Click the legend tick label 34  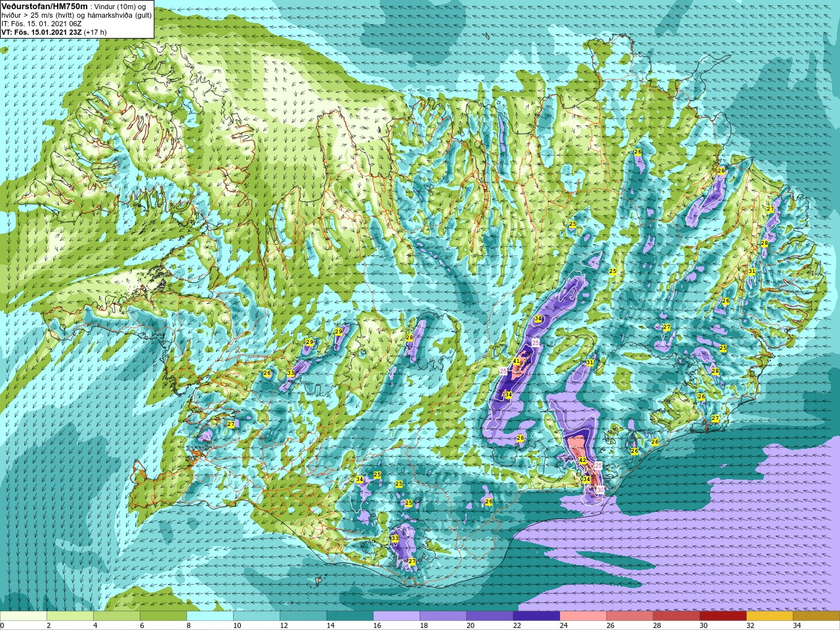[x=797, y=625]
